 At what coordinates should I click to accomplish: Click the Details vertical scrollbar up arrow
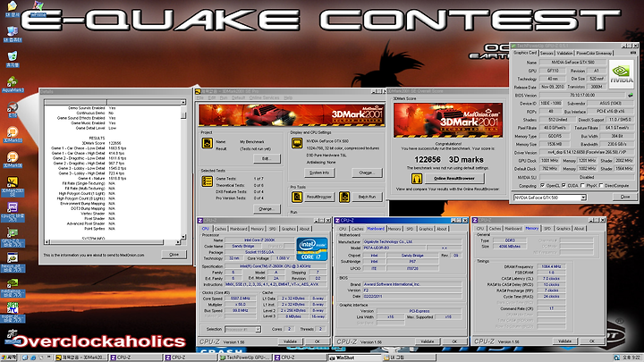[183, 102]
